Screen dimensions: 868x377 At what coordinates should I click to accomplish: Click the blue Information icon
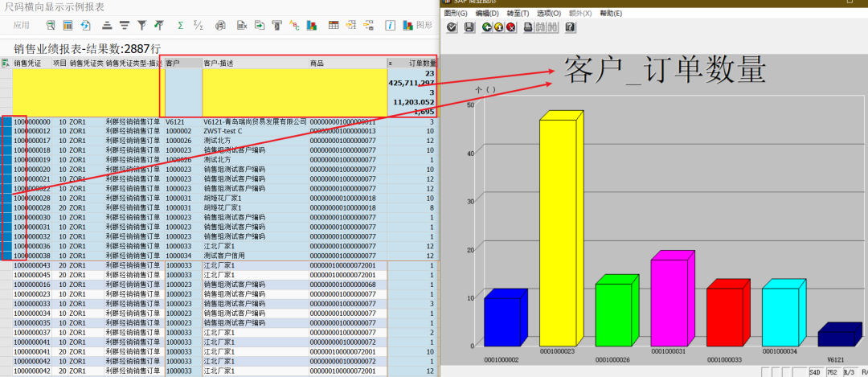[x=391, y=25]
